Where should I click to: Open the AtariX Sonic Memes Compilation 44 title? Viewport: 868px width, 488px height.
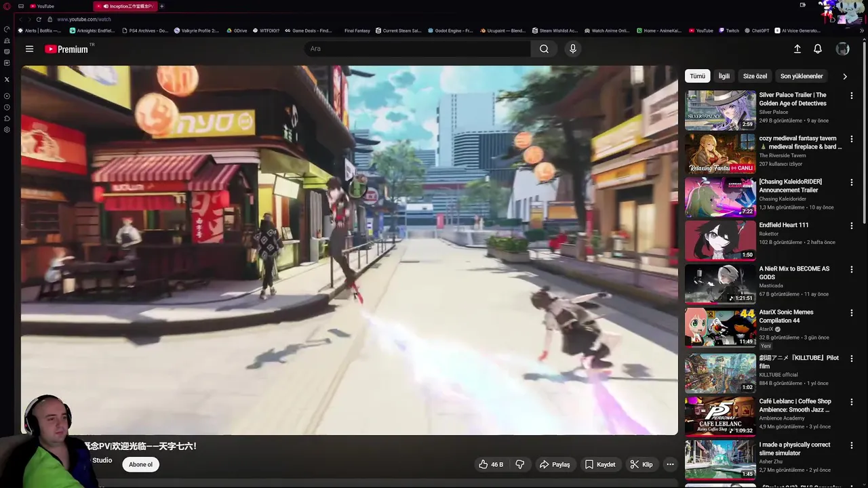click(x=786, y=316)
